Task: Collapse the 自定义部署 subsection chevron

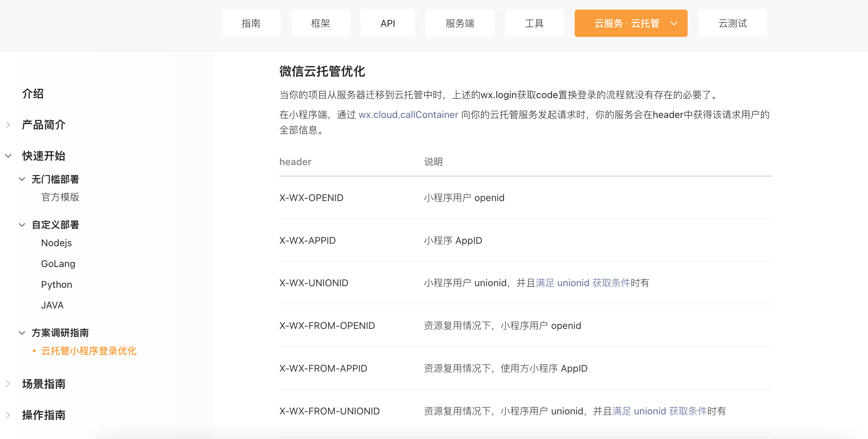Action: pyautogui.click(x=22, y=225)
